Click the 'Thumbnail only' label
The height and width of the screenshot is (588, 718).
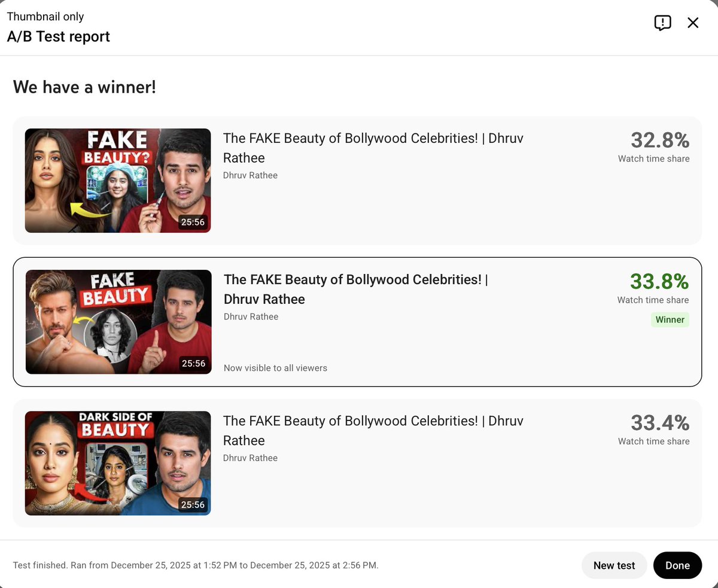45,17
